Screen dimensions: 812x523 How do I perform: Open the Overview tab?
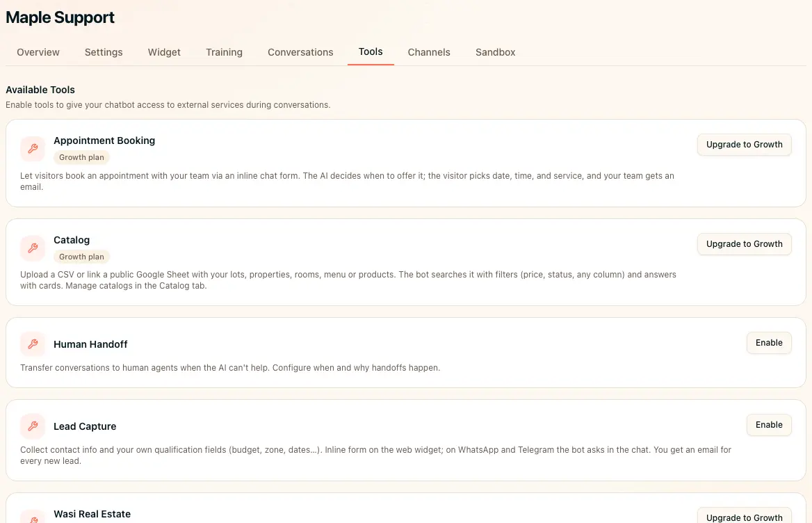point(38,52)
